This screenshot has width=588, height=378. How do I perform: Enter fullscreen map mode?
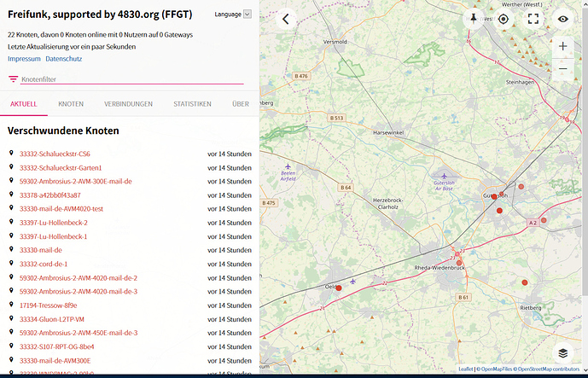533,19
